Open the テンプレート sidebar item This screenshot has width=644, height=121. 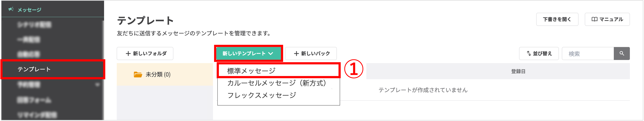click(34, 69)
